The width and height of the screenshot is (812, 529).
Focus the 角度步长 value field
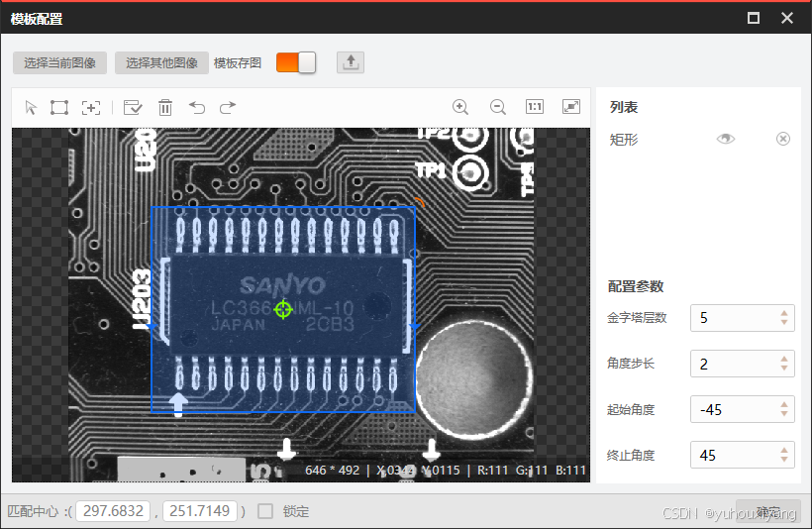coord(742,364)
